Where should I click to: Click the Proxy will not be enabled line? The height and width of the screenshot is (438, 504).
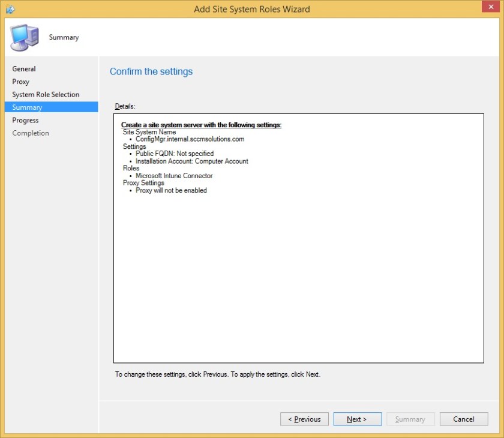point(172,190)
